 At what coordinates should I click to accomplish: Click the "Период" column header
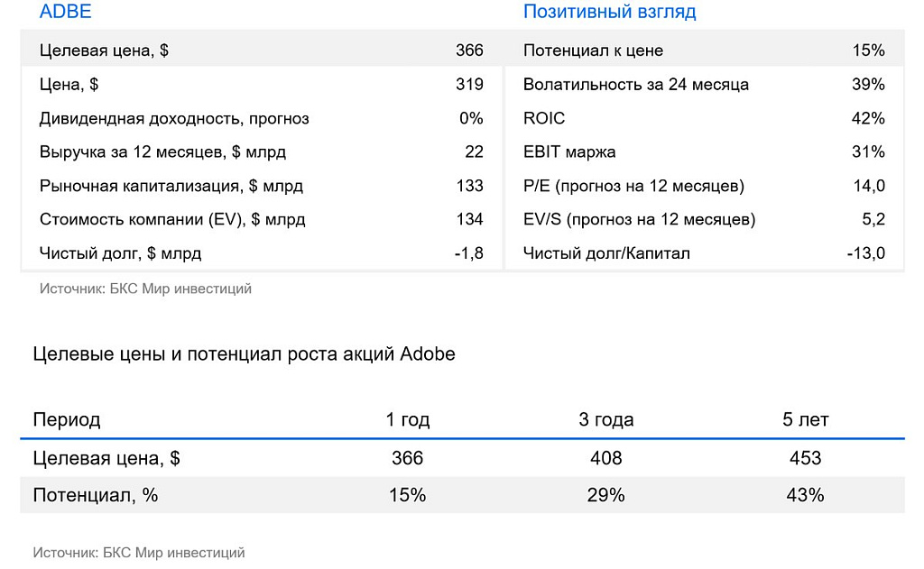(x=67, y=419)
